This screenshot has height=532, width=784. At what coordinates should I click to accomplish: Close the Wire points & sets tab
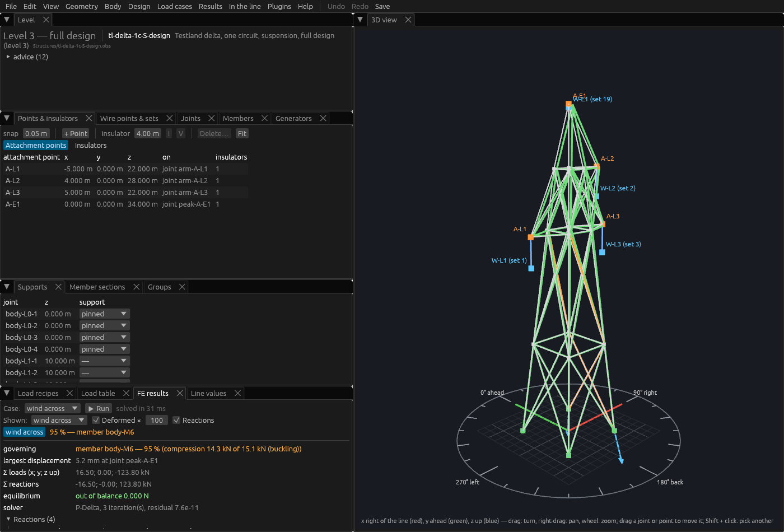tap(169, 118)
